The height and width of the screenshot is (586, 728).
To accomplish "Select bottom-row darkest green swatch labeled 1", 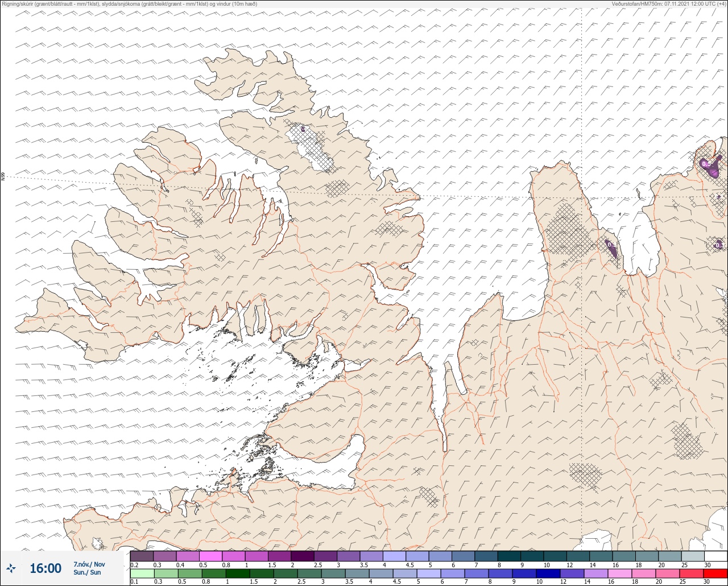I will point(238,573).
